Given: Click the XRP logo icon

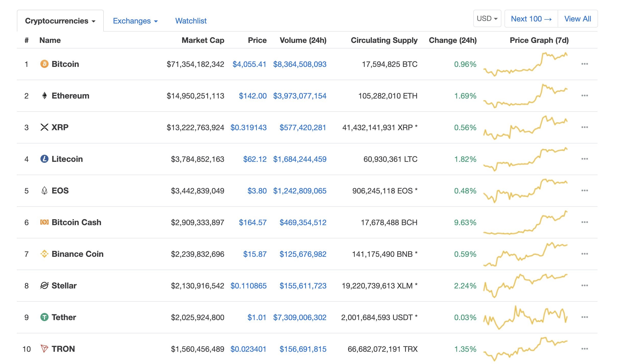Looking at the screenshot, I should tap(44, 127).
